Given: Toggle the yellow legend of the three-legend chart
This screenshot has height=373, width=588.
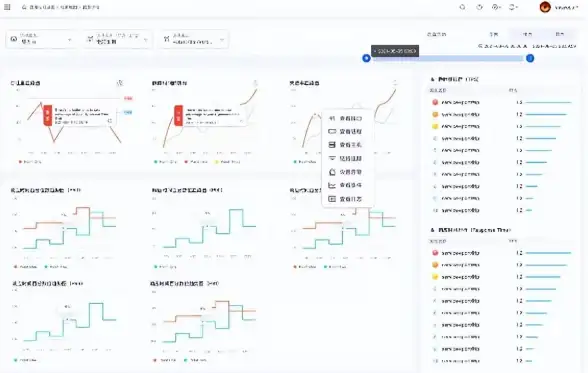Looking at the screenshot, I should (x=227, y=162).
